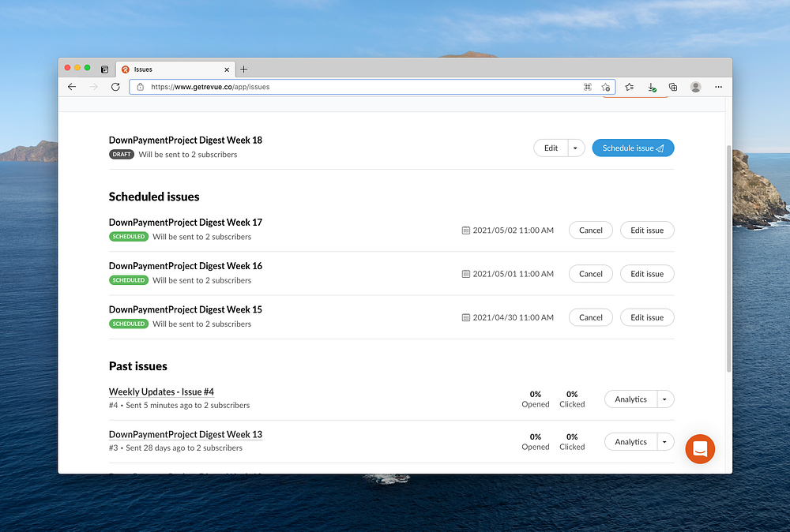Click the DownPaymentProject Digest Week 16 title
Screen dimensions: 790x532
tap(186, 266)
